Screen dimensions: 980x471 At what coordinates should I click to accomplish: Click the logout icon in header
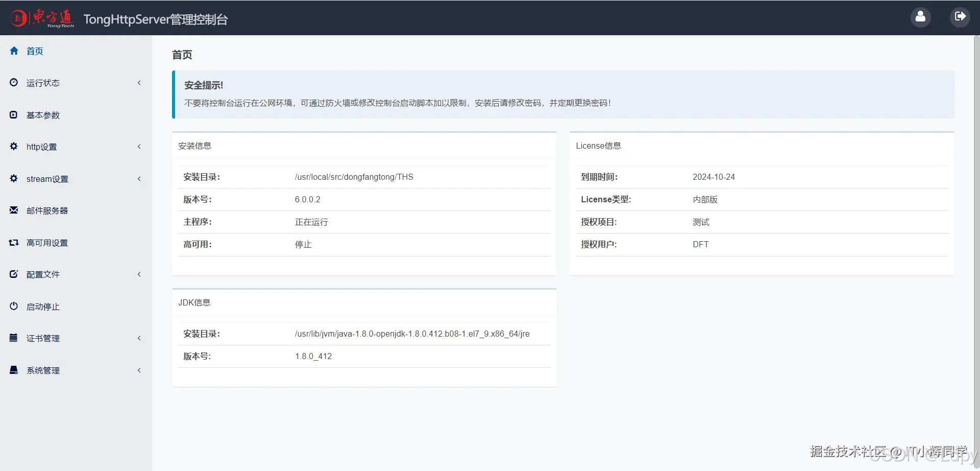click(x=960, y=17)
